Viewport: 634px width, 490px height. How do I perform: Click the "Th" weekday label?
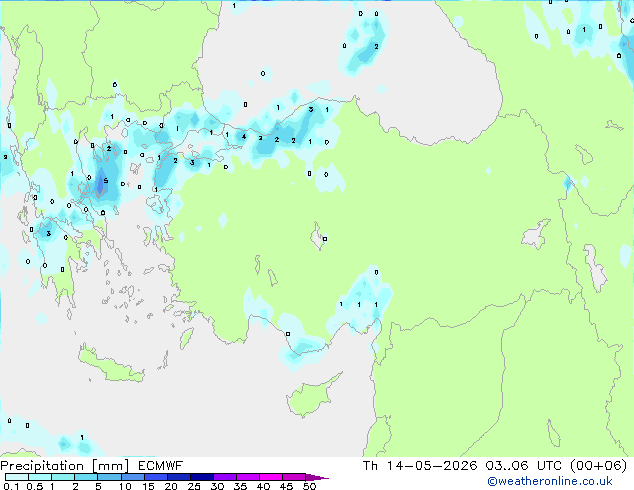click(x=370, y=466)
